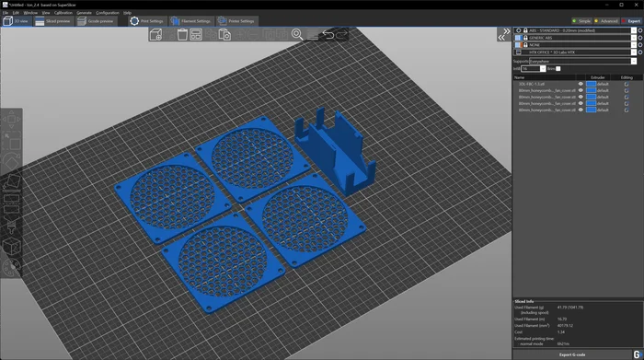Click the blue bracket model on the bed
The image size is (644, 360).
(335, 151)
